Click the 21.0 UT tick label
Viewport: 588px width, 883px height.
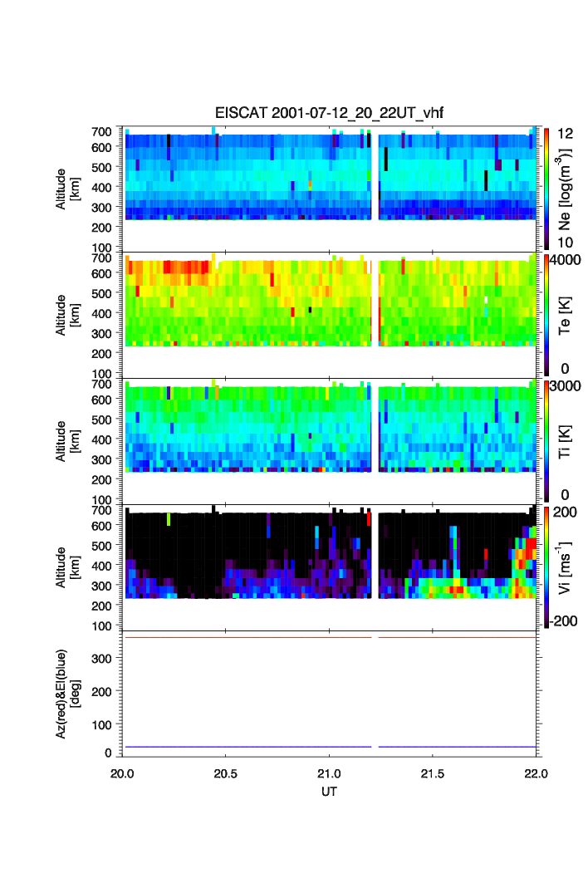pyautogui.click(x=330, y=773)
